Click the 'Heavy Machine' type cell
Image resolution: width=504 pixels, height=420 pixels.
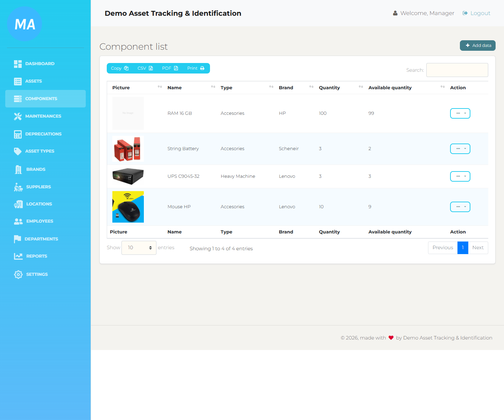238,176
